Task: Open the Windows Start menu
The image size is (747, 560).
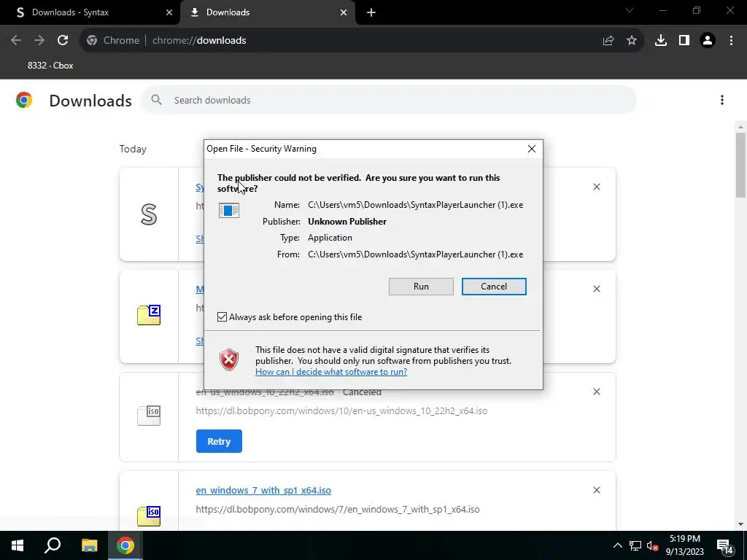Action: pos(18,545)
